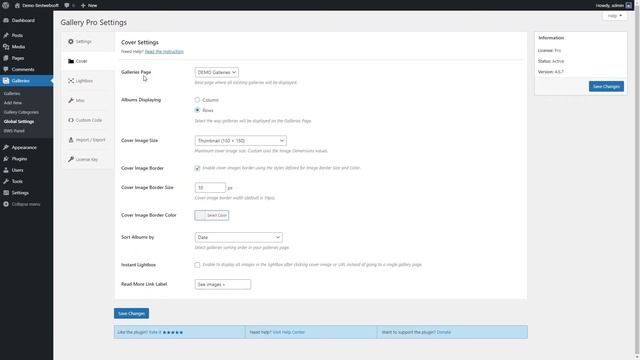The width and height of the screenshot is (640, 360).
Task: Click the Tools wrench icon
Action: click(6, 181)
